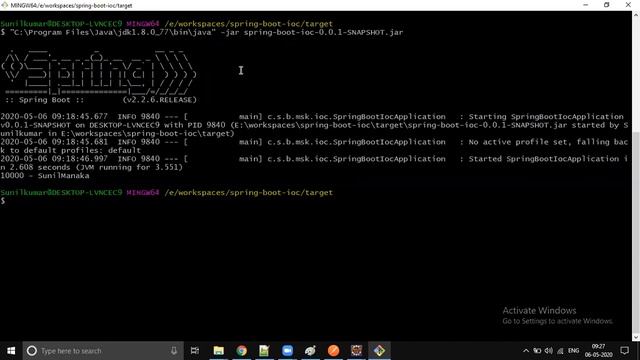Minimize the MINGW64 terminal window
640x360 pixels.
coord(586,5)
